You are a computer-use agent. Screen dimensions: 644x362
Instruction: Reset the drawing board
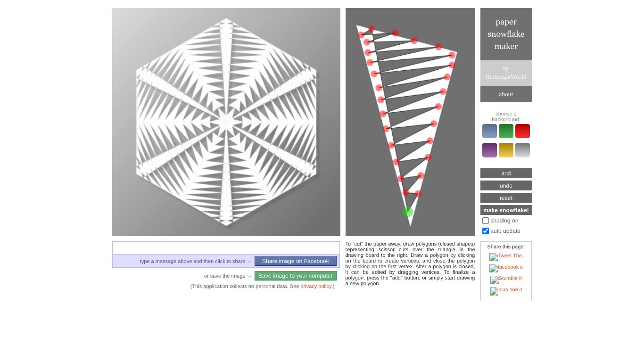[506, 198]
